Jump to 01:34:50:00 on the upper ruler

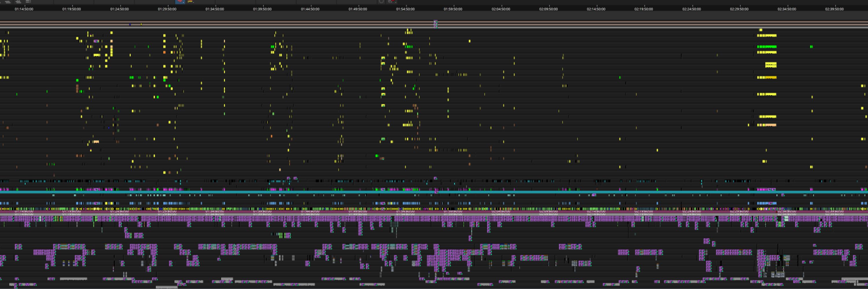click(x=215, y=9)
